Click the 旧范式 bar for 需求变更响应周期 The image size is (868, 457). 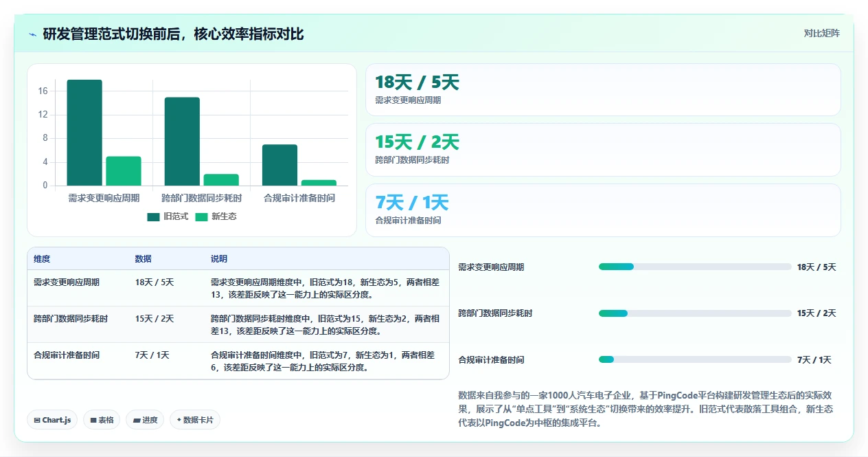coord(84,133)
